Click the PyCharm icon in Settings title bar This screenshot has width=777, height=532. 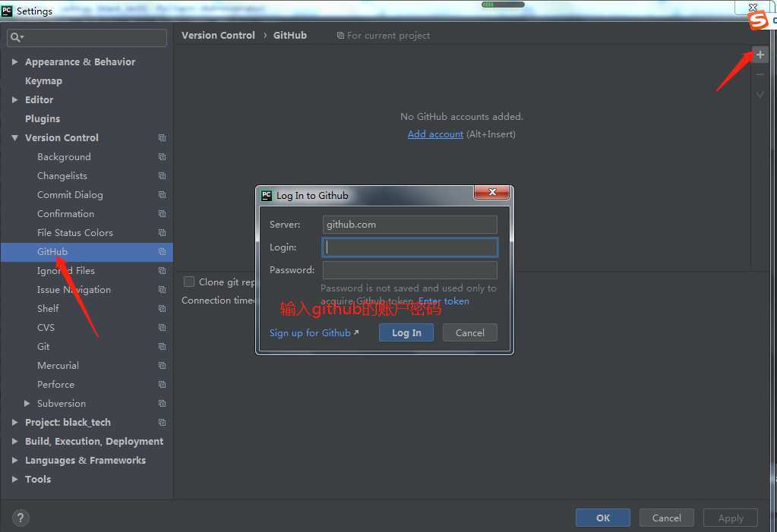tap(7, 11)
